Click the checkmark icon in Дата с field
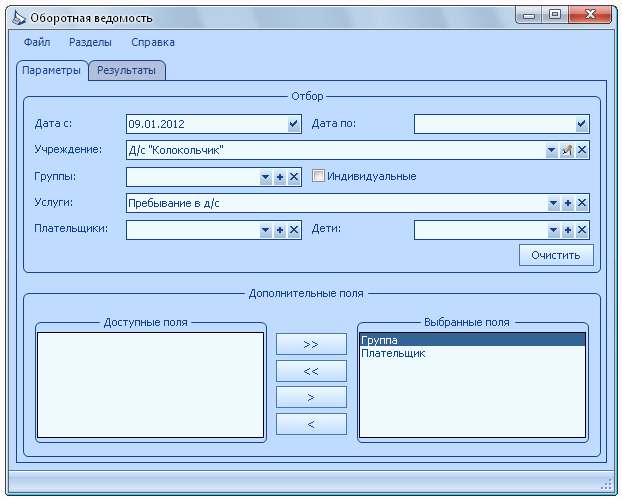Viewport: 622px width, 499px height. tap(293, 124)
